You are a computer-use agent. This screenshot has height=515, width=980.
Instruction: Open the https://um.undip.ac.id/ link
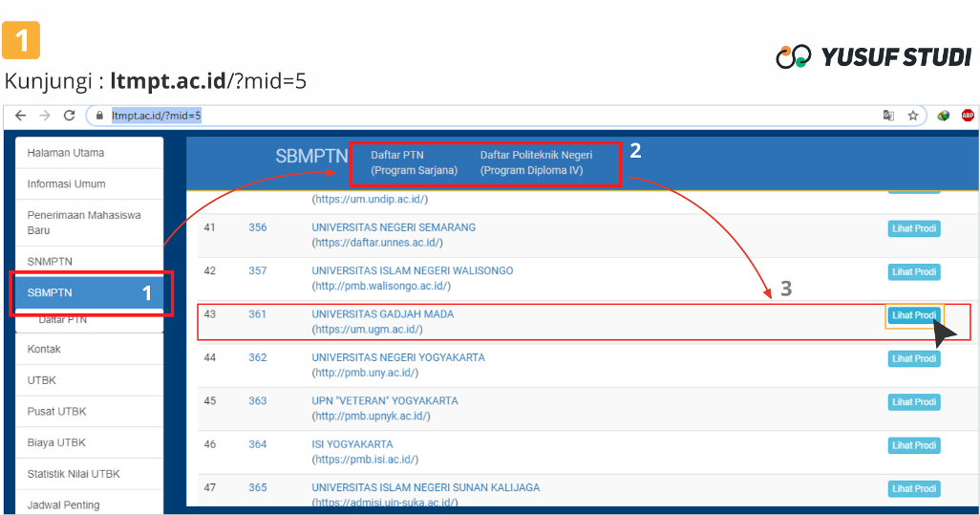(x=370, y=200)
